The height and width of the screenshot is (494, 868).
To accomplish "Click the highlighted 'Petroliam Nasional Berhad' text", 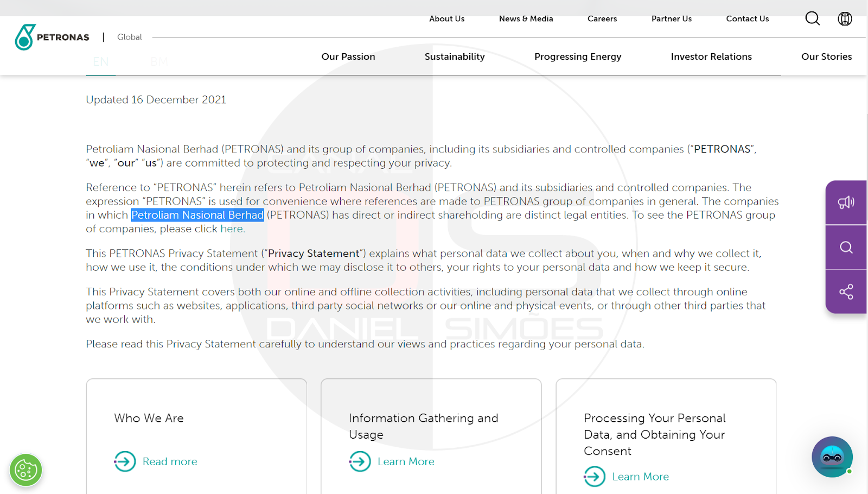I will tap(197, 215).
